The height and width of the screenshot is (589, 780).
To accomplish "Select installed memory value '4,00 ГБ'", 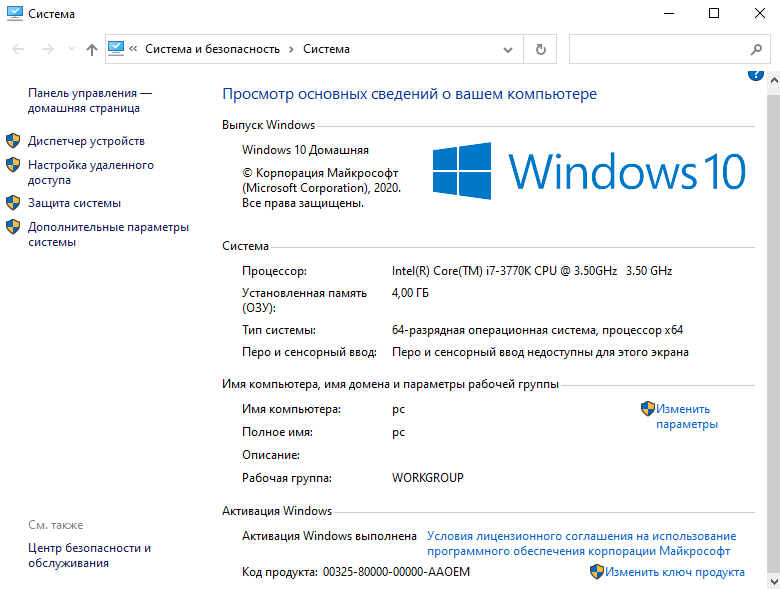I will (x=410, y=293).
